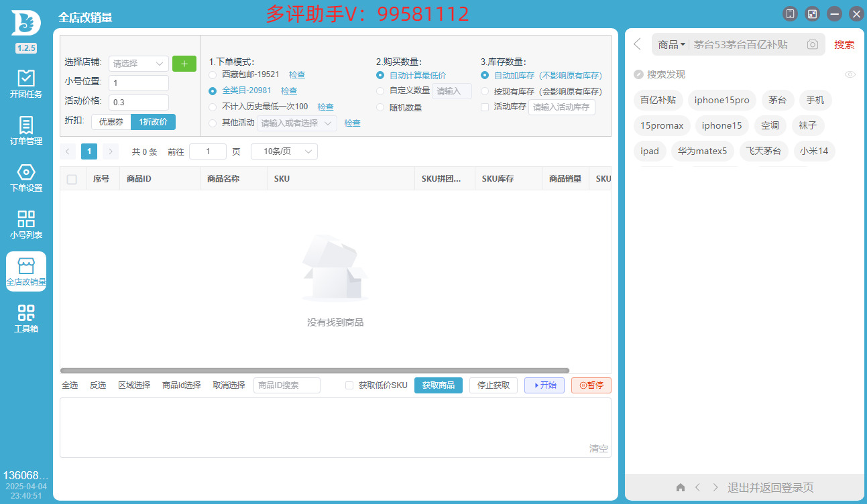This screenshot has height=504, width=867.
Task: Click the 停止获取 button
Action: 494,385
